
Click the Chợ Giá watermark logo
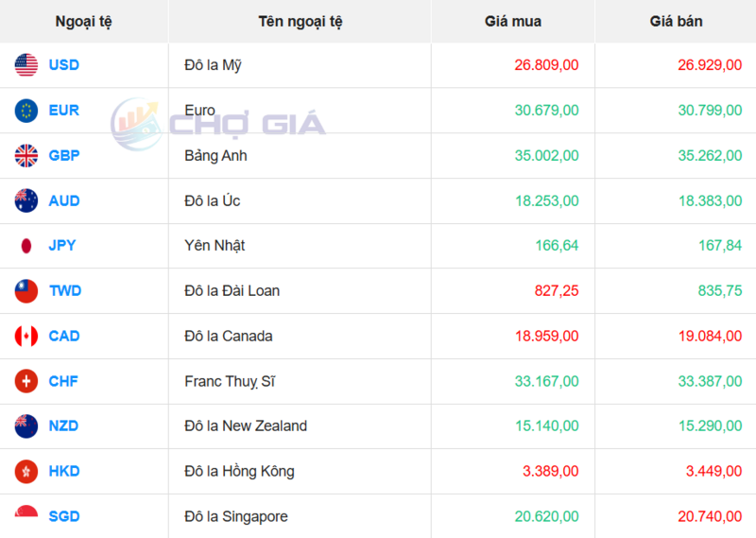click(x=219, y=123)
